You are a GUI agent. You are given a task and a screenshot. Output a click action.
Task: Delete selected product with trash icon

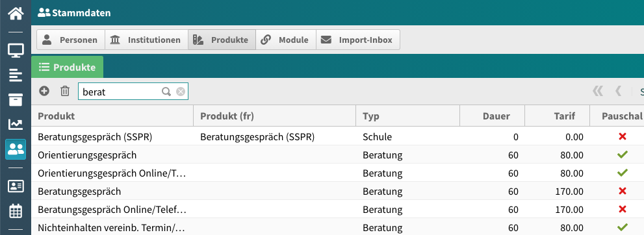pyautogui.click(x=65, y=91)
